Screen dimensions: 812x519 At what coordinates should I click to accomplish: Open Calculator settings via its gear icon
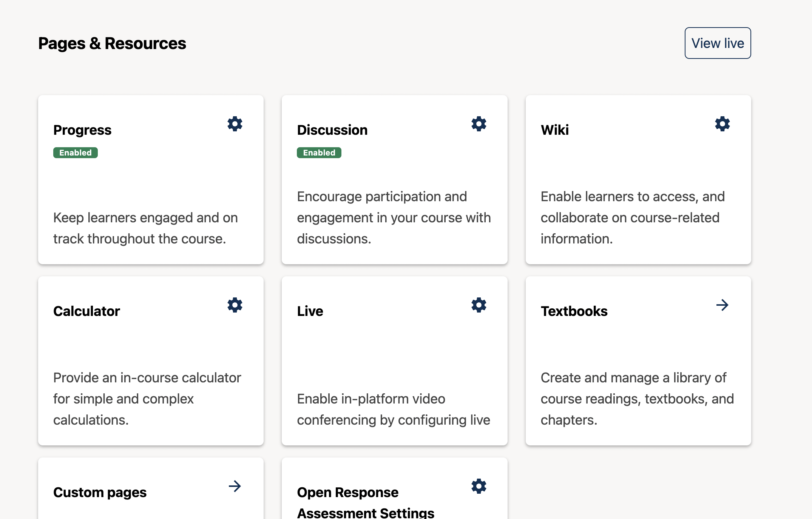(235, 305)
